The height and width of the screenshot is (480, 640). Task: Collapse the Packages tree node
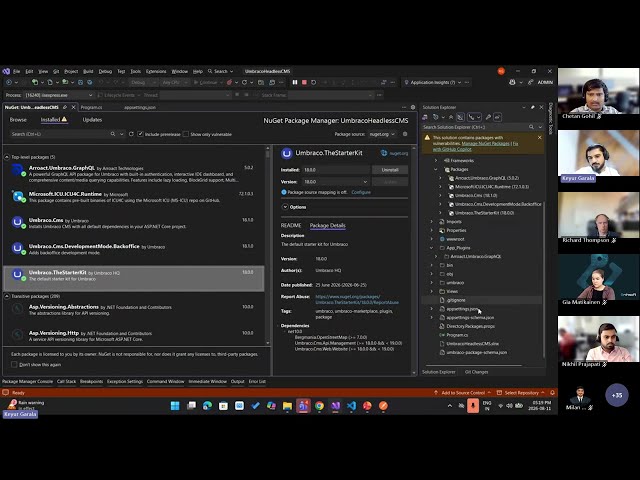[x=436, y=169]
